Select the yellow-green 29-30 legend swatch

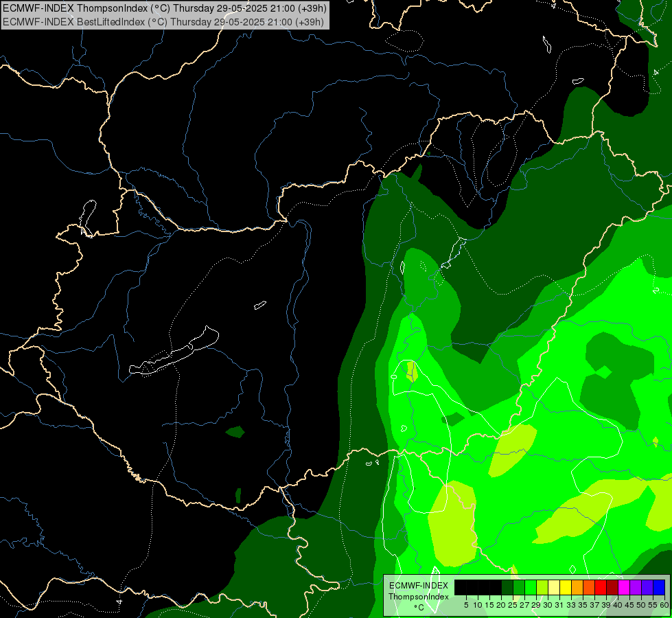[542, 587]
